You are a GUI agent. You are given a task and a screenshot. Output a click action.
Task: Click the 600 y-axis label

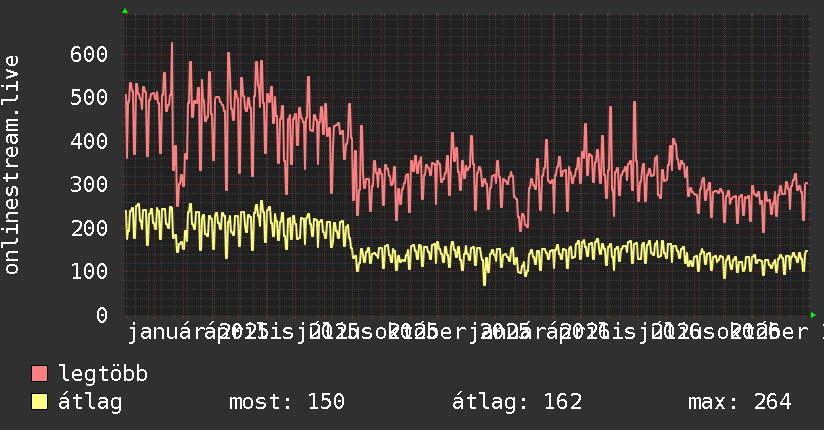tap(89, 54)
